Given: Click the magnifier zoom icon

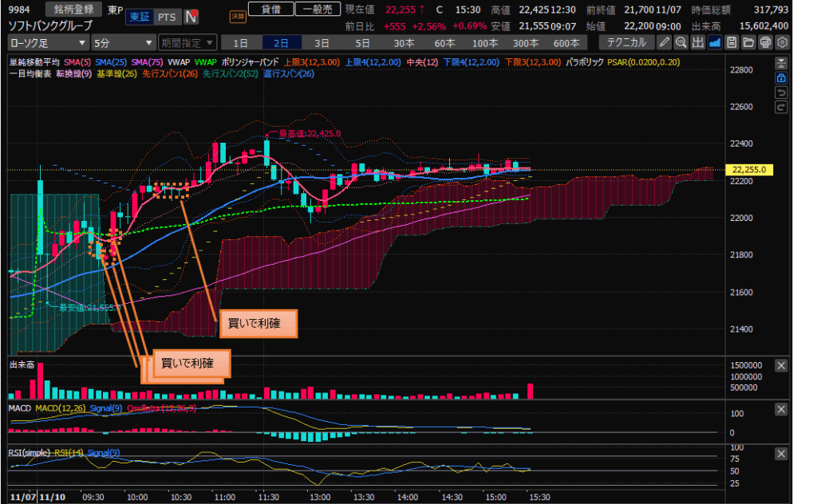Looking at the screenshot, I should 681,42.
